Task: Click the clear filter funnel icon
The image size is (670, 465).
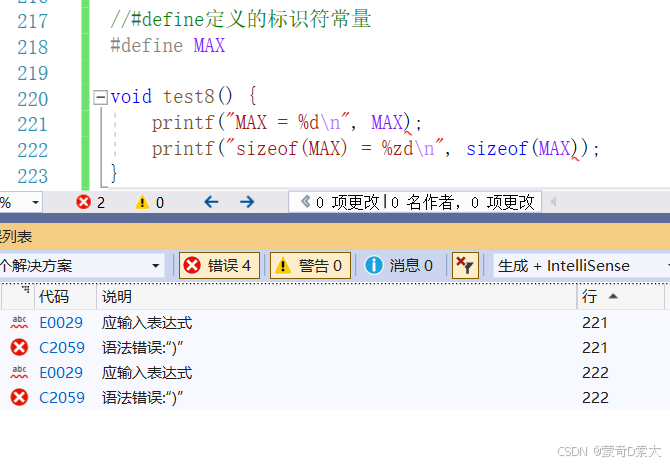Action: pos(465,265)
